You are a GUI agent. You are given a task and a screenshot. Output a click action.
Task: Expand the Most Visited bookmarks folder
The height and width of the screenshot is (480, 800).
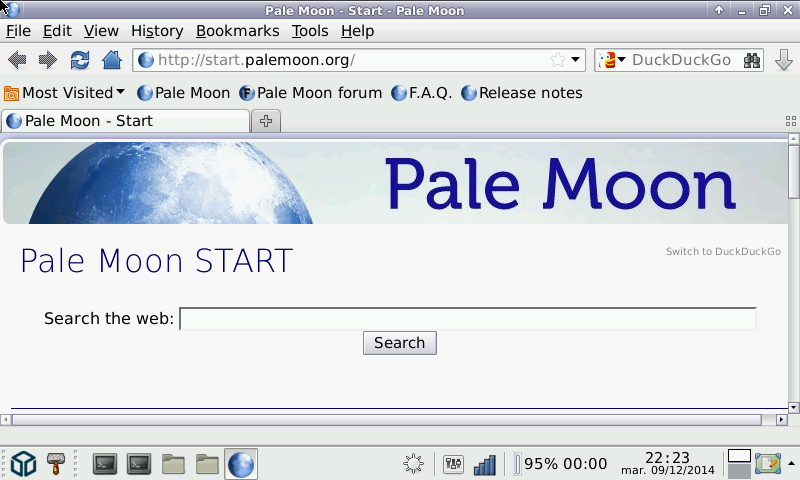[x=65, y=93]
